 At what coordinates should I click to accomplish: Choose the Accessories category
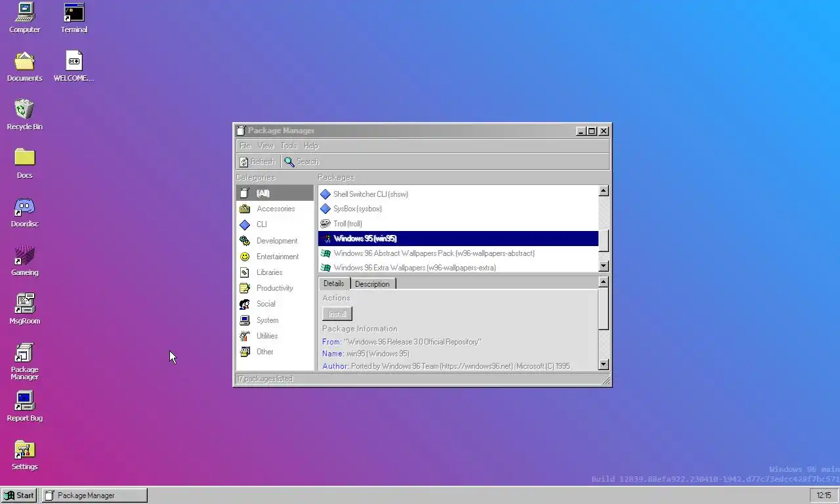(x=275, y=209)
